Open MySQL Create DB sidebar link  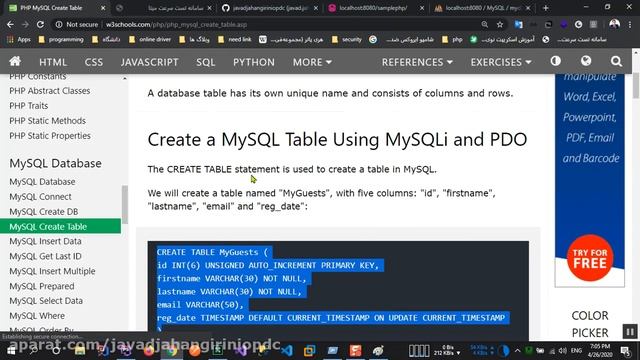43,211
